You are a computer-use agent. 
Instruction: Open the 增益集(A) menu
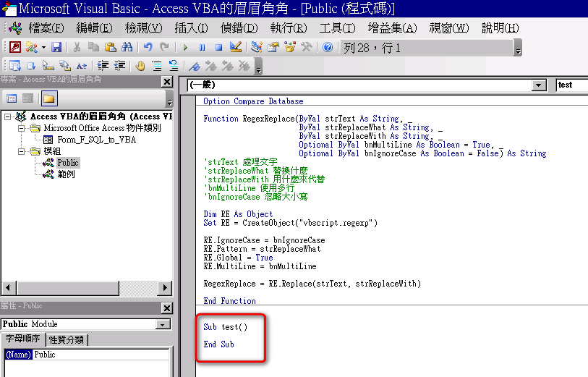392,28
